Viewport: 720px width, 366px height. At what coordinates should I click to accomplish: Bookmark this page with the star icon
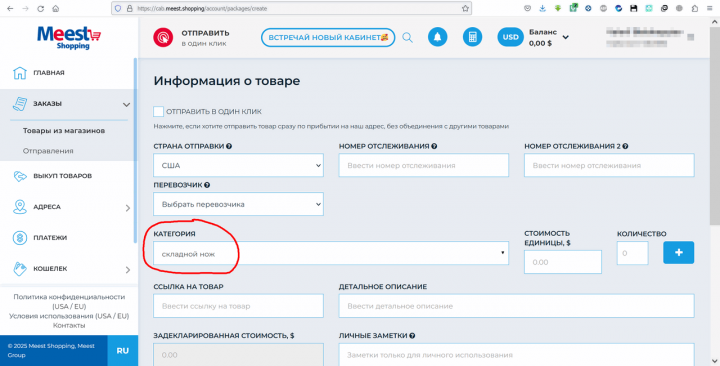[465, 8]
